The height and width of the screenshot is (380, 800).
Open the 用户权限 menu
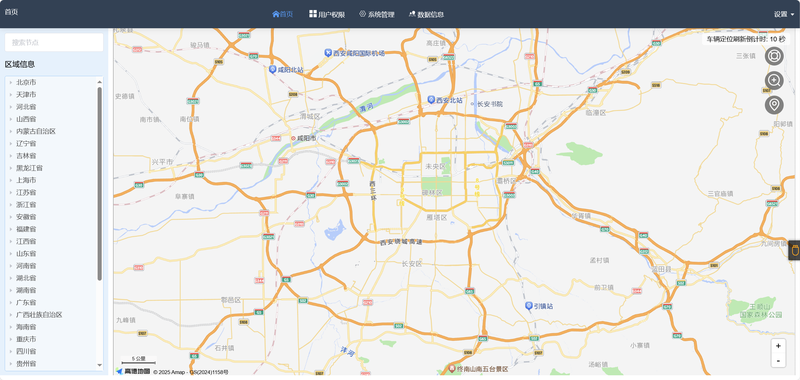(327, 14)
